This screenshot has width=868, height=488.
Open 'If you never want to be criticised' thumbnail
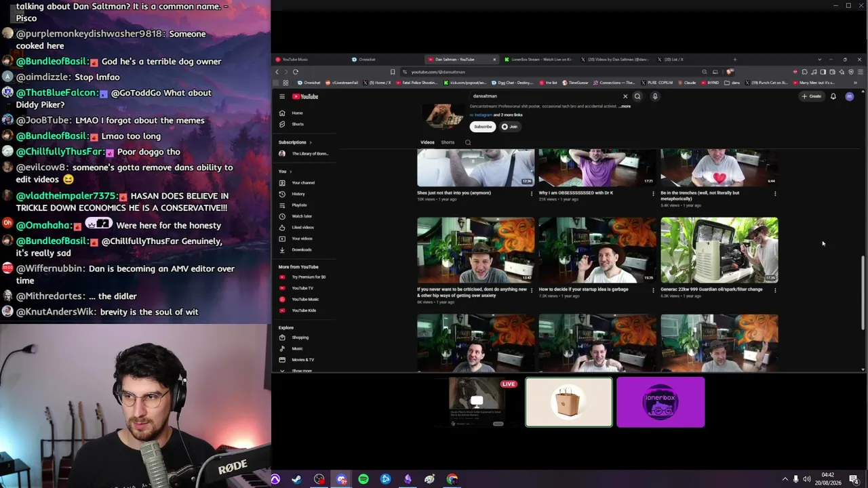click(475, 250)
